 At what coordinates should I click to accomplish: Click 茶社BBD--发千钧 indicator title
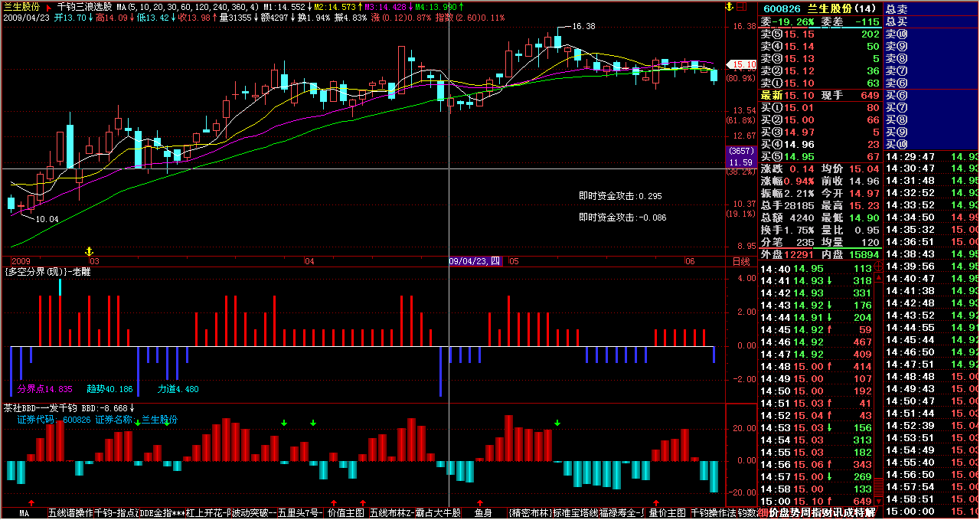[41, 408]
